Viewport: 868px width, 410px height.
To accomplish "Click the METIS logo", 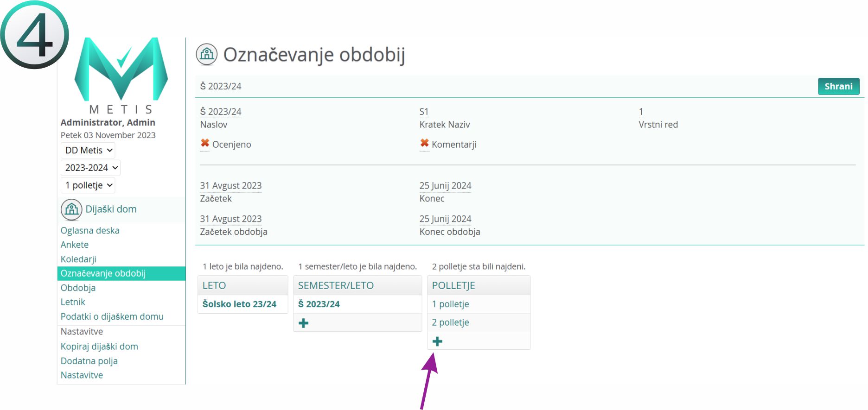I will click(x=121, y=74).
